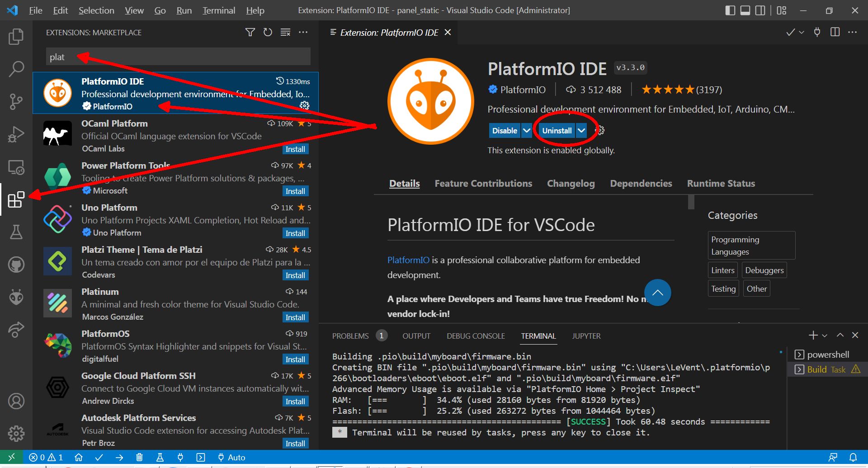This screenshot has height=468, width=868.
Task: Open the PlatformIO link in description
Action: [x=408, y=260]
